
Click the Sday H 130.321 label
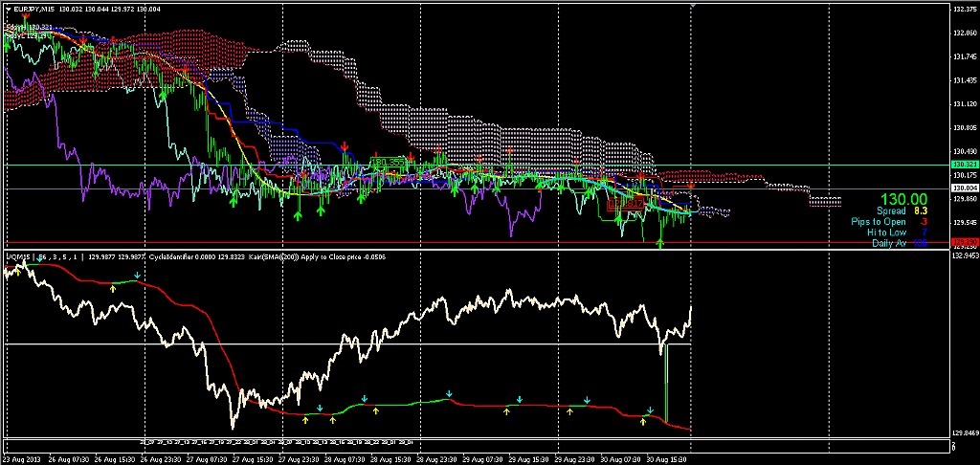point(28,28)
